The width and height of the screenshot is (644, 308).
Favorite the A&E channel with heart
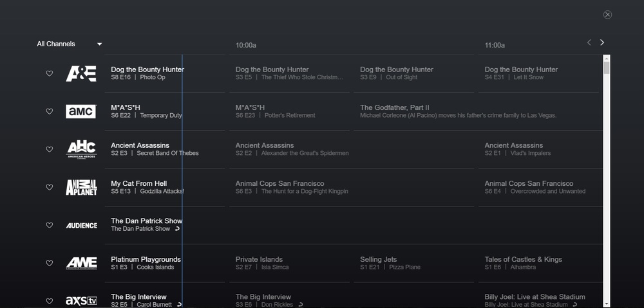[50, 73]
